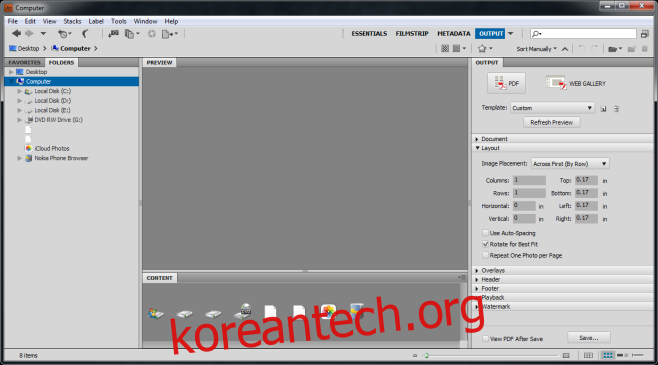Click the get photos from camera icon
Viewport: 658px width, 365px height.
113,34
